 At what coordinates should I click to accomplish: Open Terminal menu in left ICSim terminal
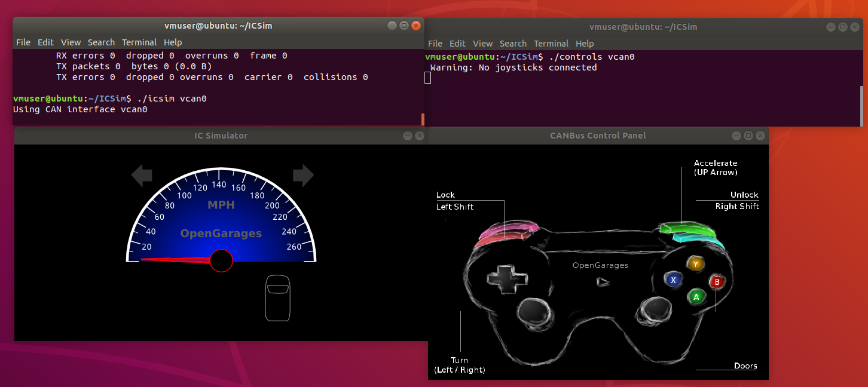(x=139, y=42)
